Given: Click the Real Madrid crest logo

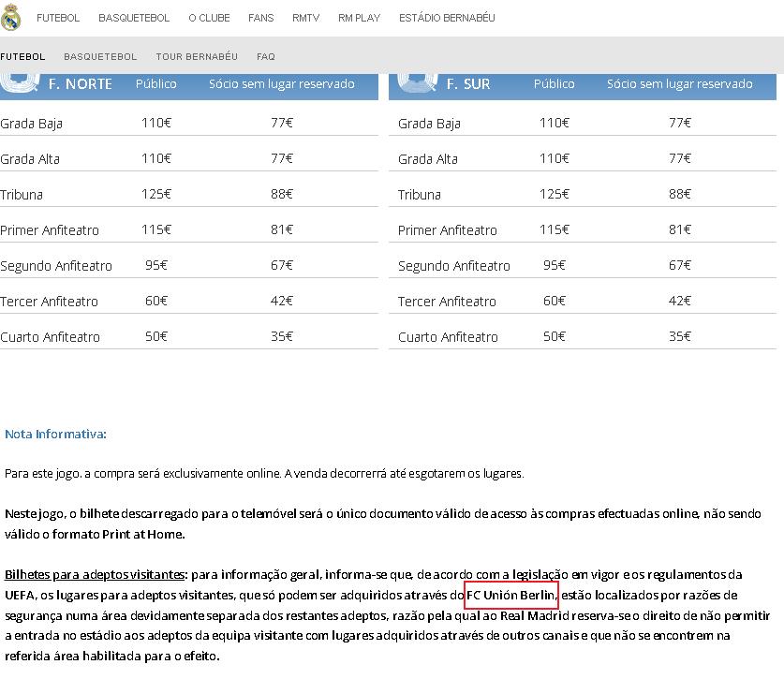Looking at the screenshot, I should (10, 18).
